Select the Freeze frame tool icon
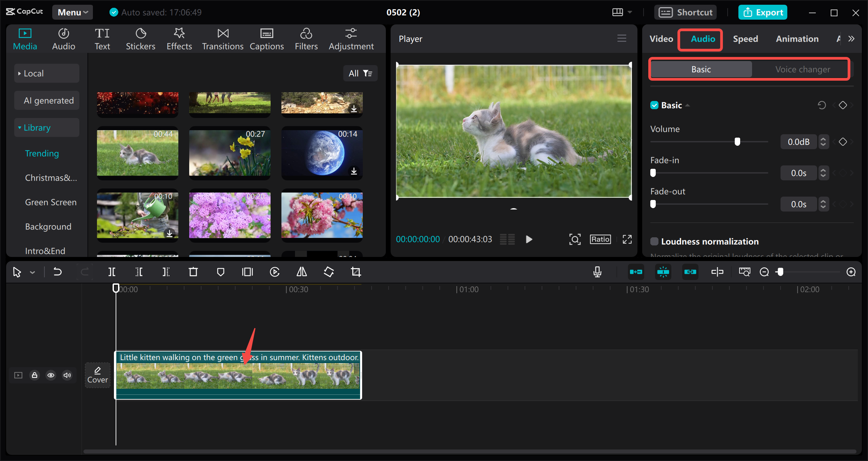This screenshot has width=868, height=461. [x=248, y=272]
